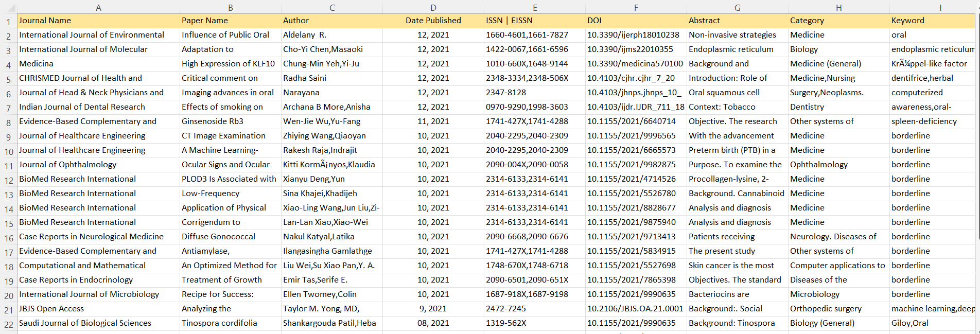
Task: Select abstract cell 'Skin cancer is the most'
Action: point(738,266)
